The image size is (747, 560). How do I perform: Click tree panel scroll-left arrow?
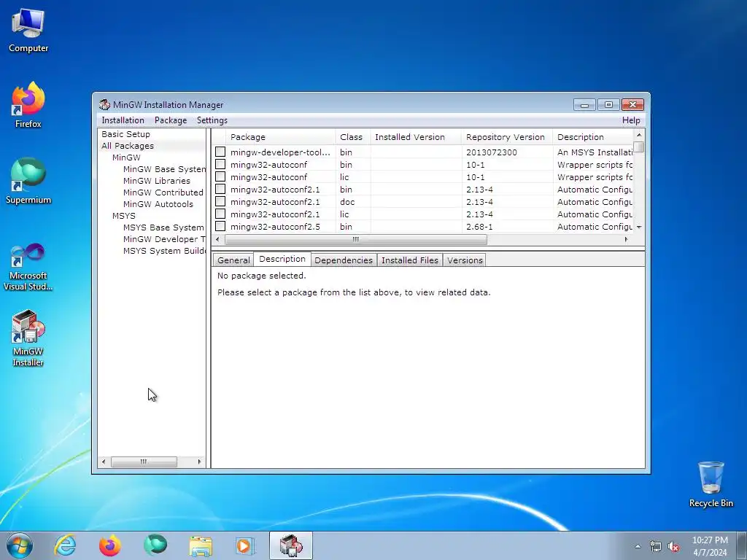tap(104, 462)
